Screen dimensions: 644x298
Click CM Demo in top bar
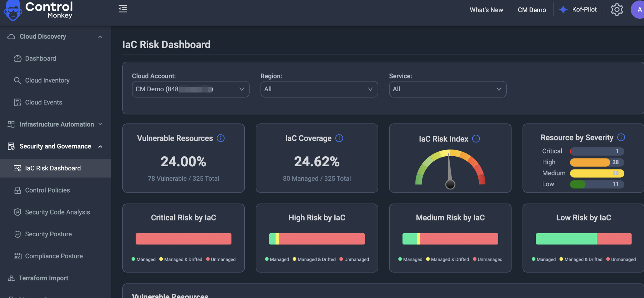click(x=532, y=10)
